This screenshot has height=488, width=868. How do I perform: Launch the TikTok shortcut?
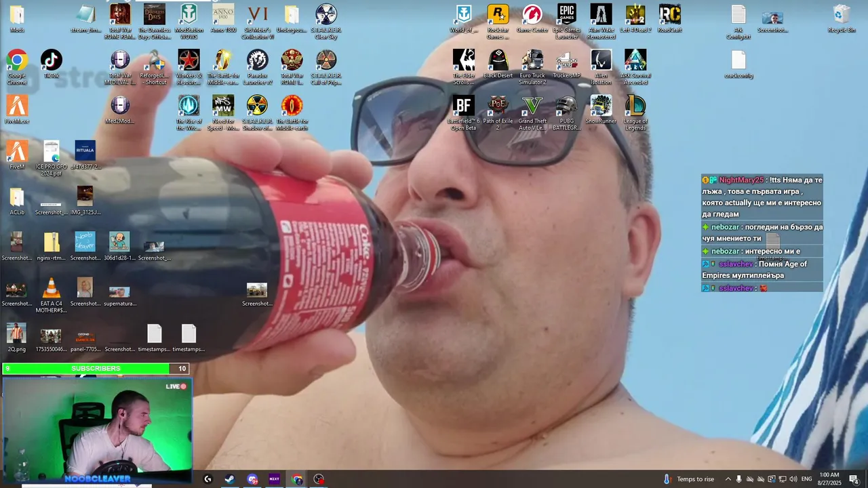[52, 64]
